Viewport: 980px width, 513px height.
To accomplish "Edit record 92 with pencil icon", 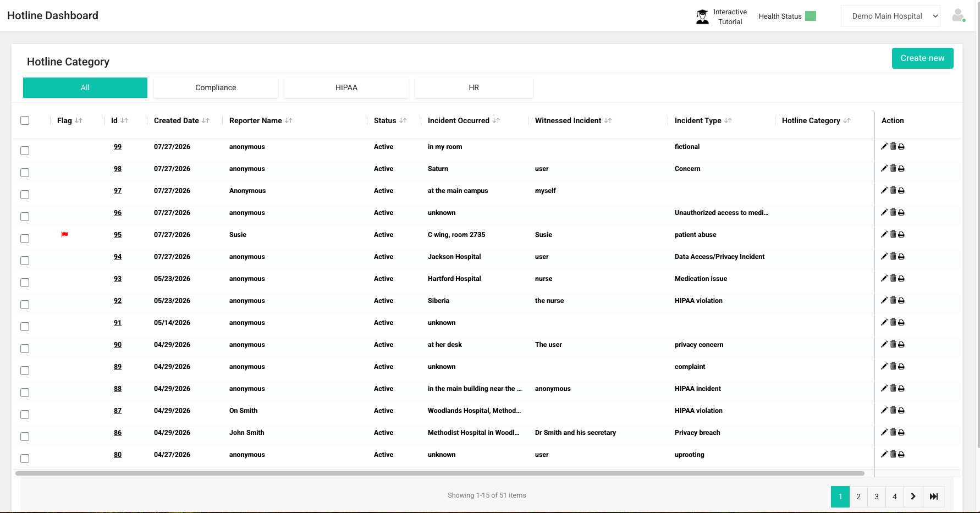I will pos(884,300).
